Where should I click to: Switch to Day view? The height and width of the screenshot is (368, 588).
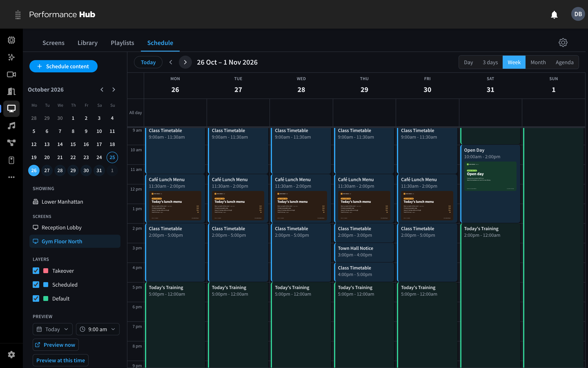tap(468, 62)
